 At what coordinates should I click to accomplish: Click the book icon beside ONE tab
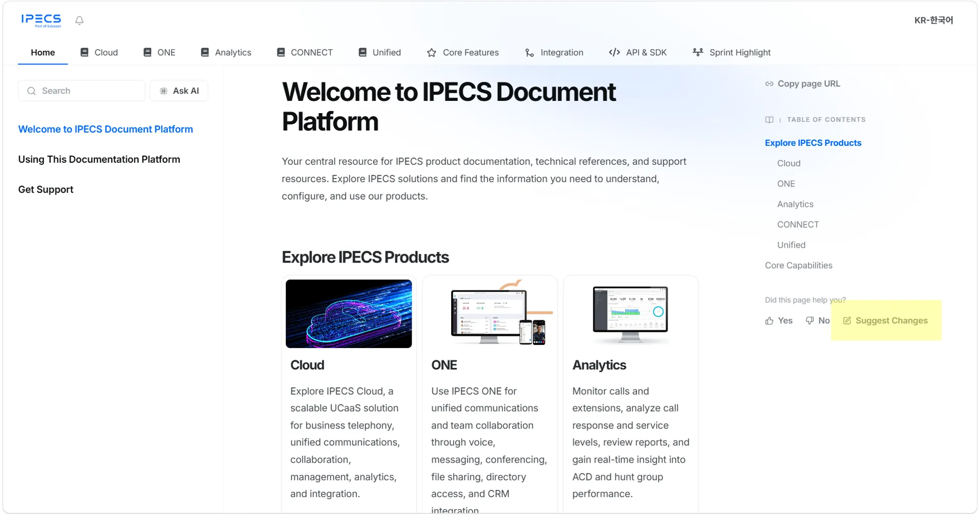(147, 52)
